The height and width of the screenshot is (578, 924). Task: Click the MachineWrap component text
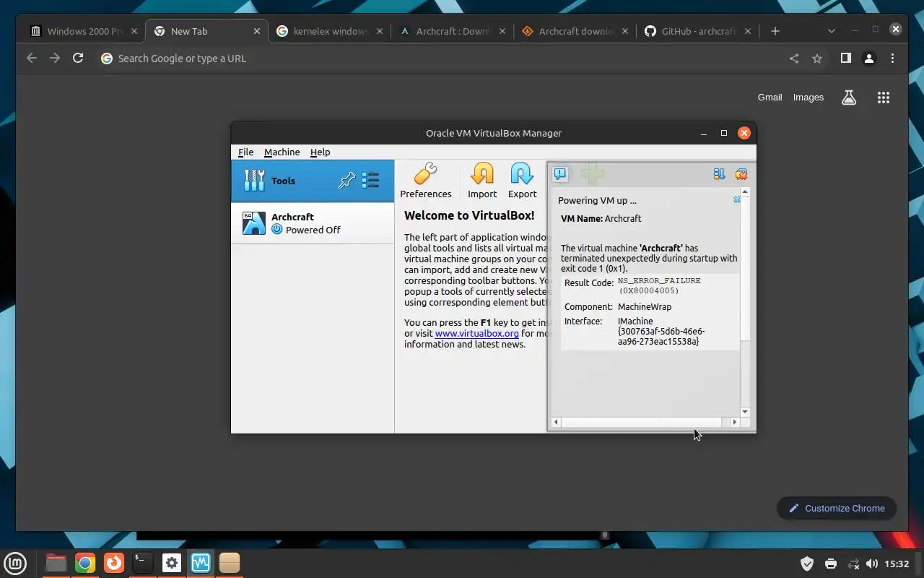tap(645, 306)
